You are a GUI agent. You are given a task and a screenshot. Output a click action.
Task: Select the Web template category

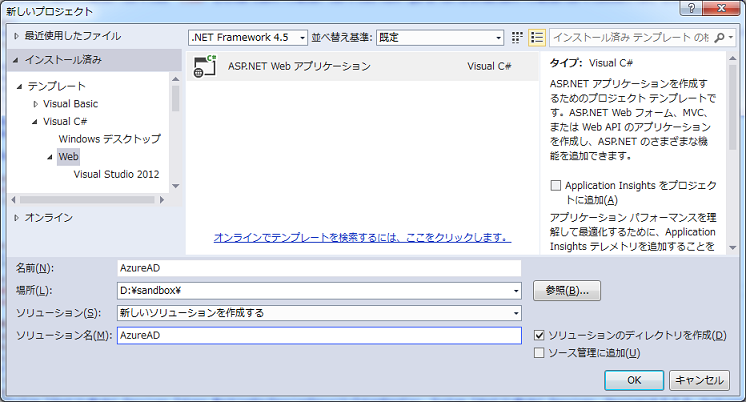[x=68, y=157]
